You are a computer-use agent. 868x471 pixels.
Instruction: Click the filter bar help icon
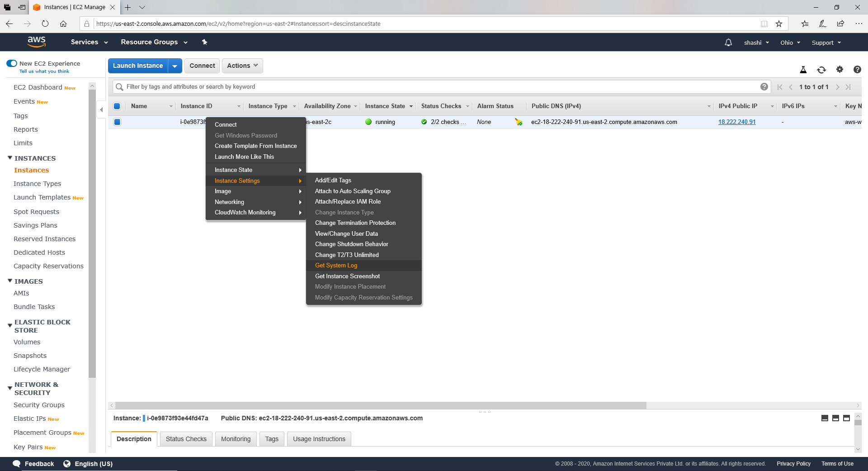point(764,87)
